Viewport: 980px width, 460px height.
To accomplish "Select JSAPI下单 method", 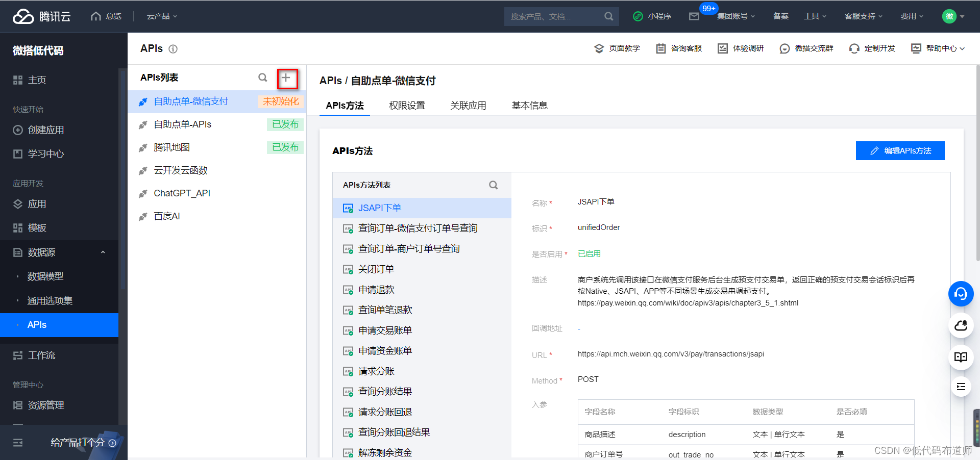I will (x=422, y=208).
